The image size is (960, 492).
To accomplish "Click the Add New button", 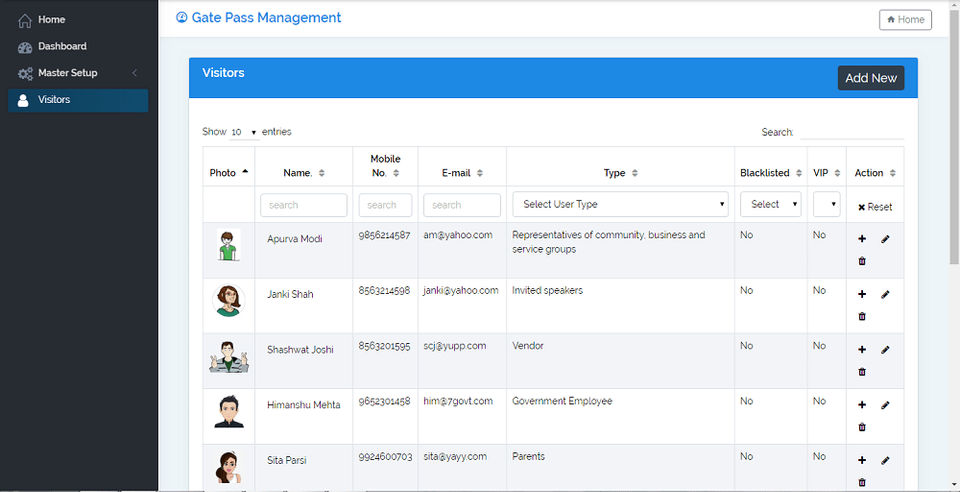I will coord(870,78).
